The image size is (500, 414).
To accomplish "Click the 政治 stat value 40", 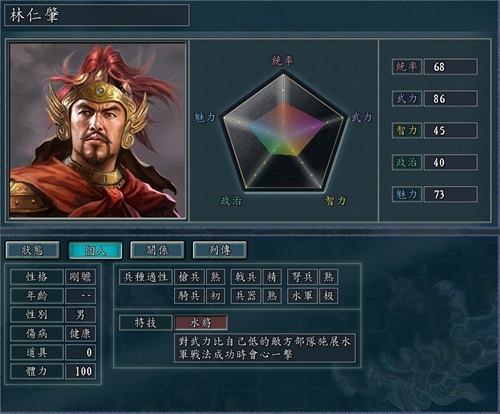I will (451, 162).
